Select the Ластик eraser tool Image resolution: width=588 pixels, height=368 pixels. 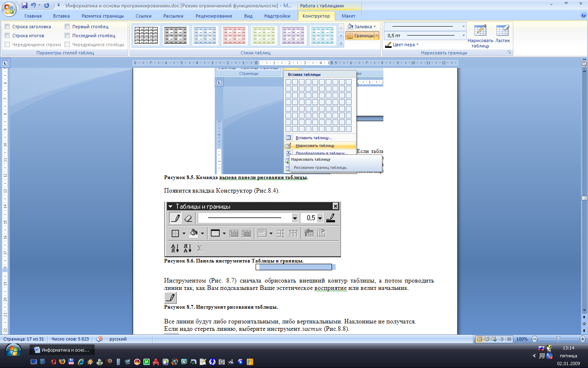[503, 34]
